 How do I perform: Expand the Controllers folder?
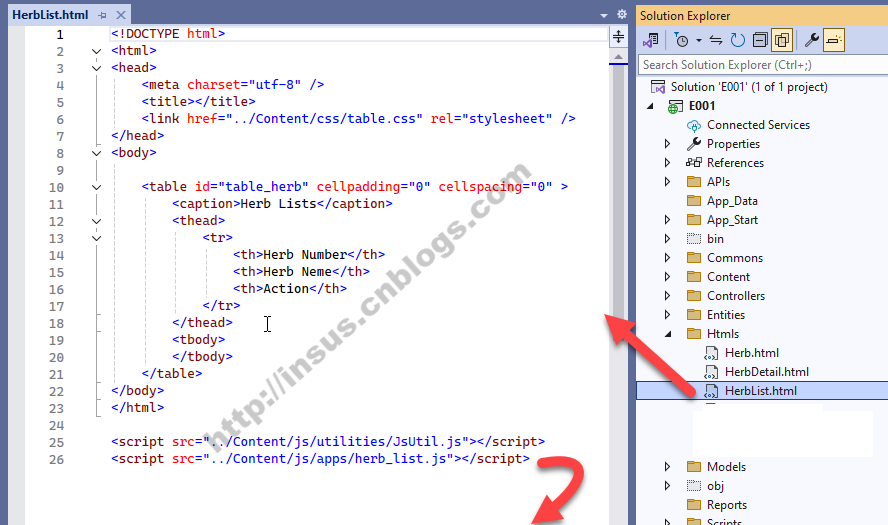click(x=668, y=296)
